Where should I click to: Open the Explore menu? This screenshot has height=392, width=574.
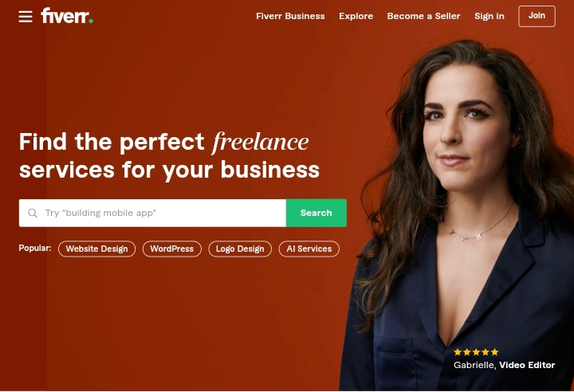tap(356, 16)
